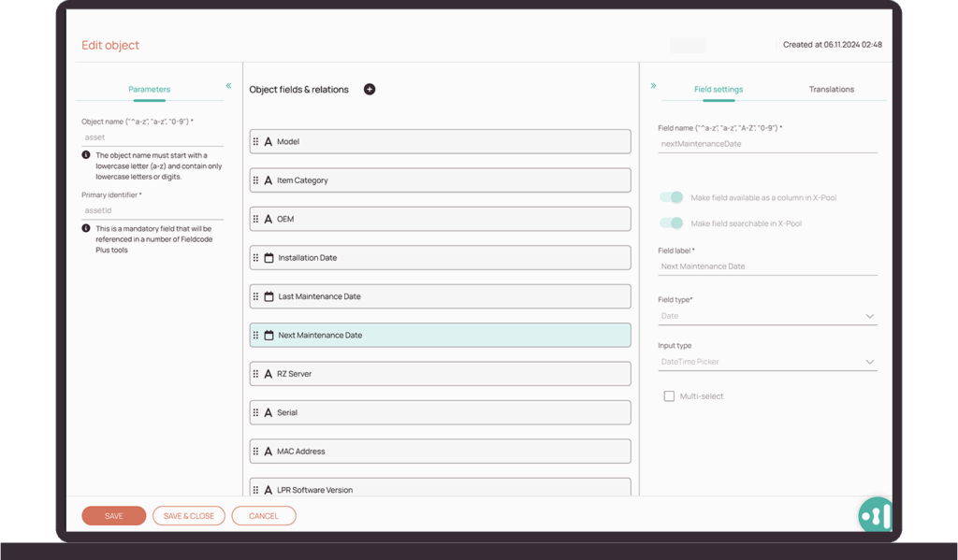Click the Field label input field

[x=767, y=266]
